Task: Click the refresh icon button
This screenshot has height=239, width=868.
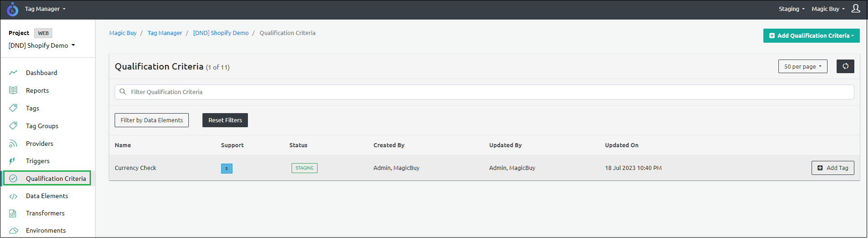Action: pos(845,66)
